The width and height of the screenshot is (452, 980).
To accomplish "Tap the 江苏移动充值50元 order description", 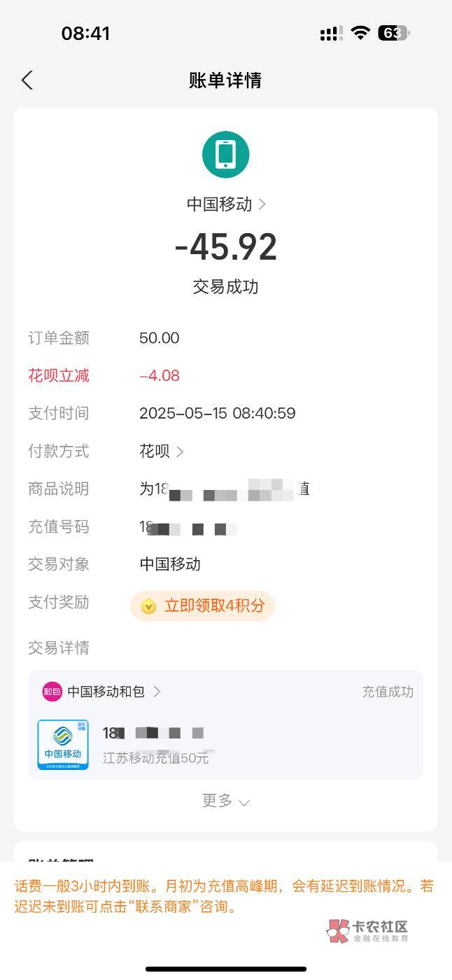I will [x=156, y=757].
